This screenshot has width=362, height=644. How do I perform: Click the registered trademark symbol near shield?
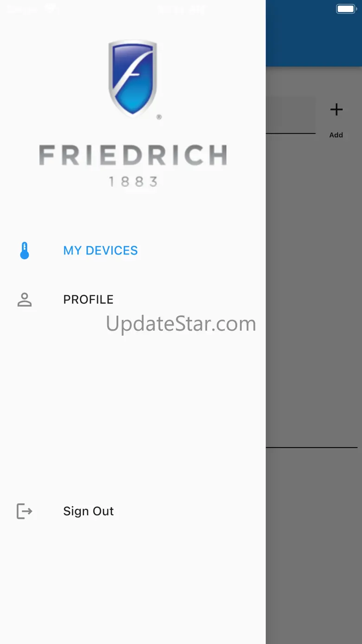click(159, 117)
